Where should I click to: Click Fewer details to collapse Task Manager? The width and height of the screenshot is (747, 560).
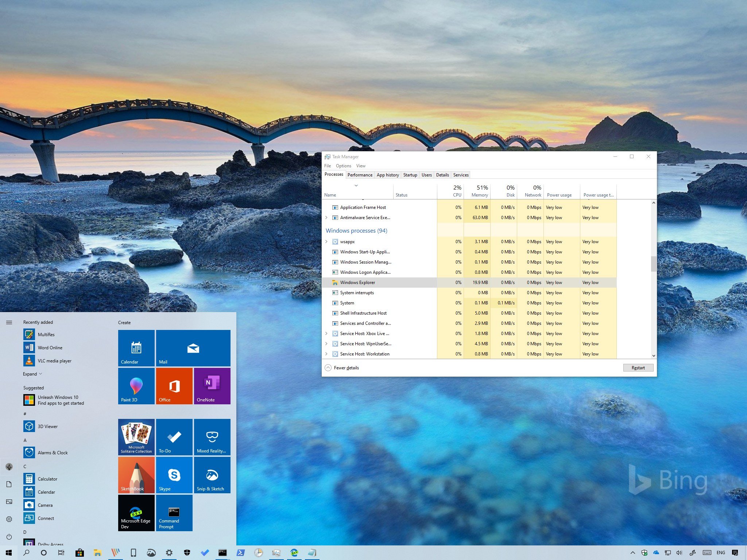coord(344,367)
